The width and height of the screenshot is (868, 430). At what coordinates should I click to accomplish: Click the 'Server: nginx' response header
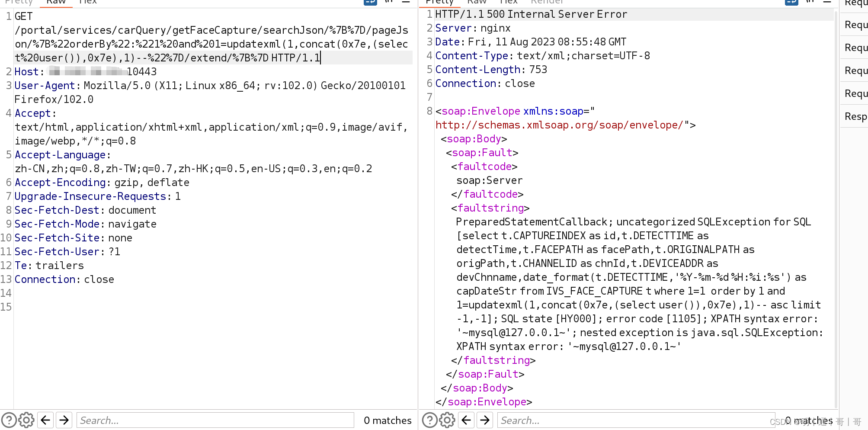pos(473,28)
